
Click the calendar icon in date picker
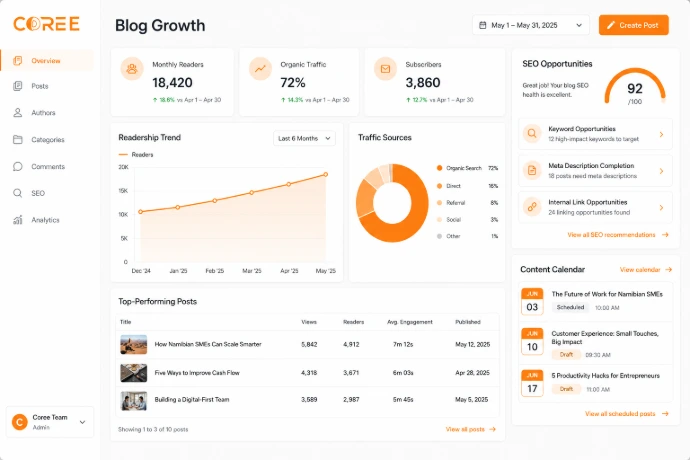click(483, 25)
